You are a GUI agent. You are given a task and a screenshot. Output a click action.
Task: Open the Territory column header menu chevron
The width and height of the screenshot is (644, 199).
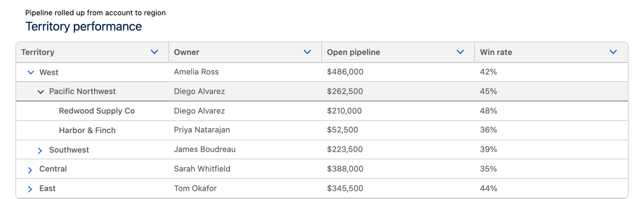coord(154,52)
